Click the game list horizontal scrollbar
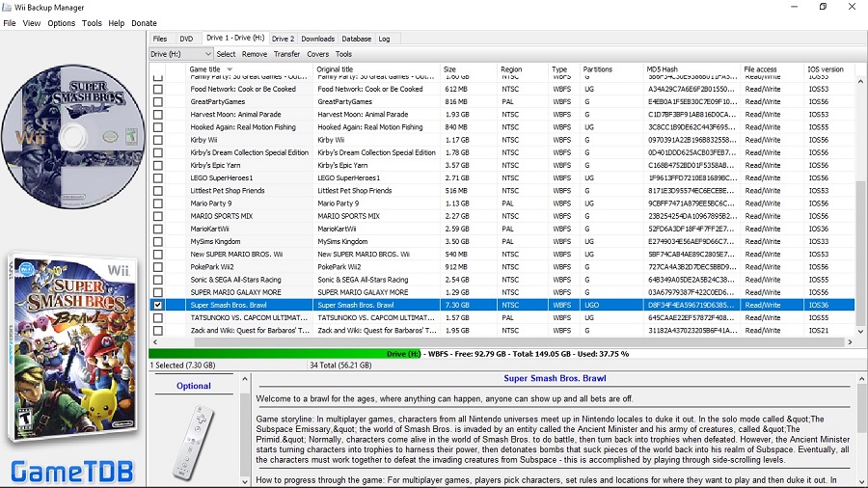 502,342
